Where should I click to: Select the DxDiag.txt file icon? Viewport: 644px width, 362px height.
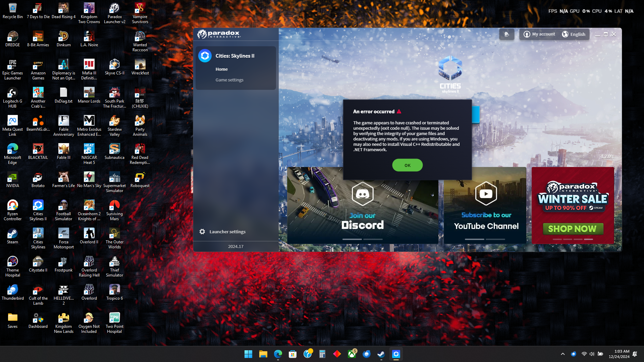click(x=63, y=95)
